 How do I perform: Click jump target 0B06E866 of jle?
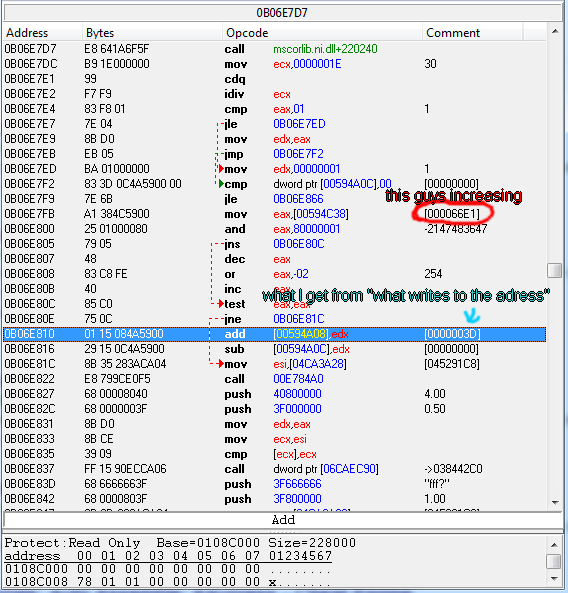(x=298, y=199)
